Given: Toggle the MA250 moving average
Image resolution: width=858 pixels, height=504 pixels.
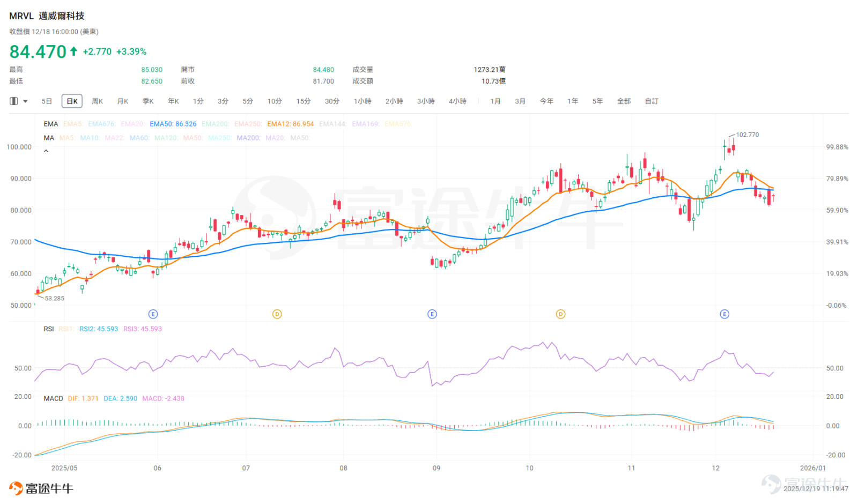Looking at the screenshot, I should click(x=220, y=138).
